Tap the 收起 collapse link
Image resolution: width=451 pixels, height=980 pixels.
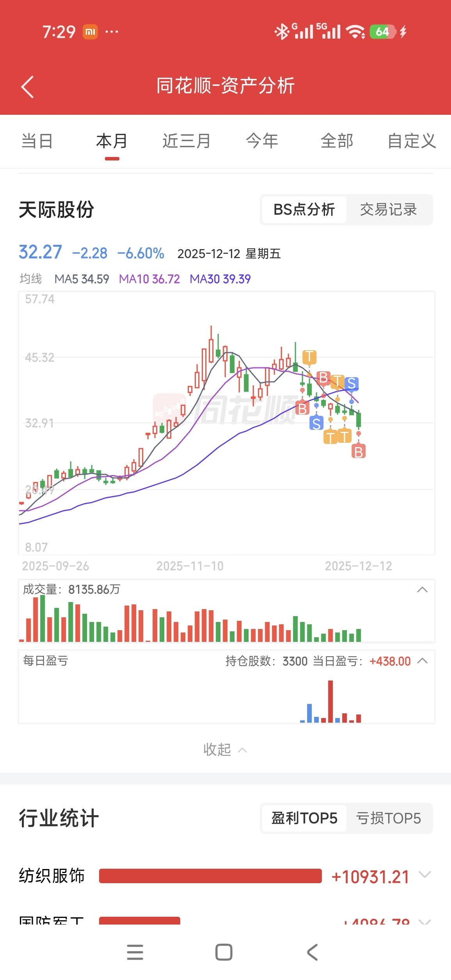(x=225, y=750)
